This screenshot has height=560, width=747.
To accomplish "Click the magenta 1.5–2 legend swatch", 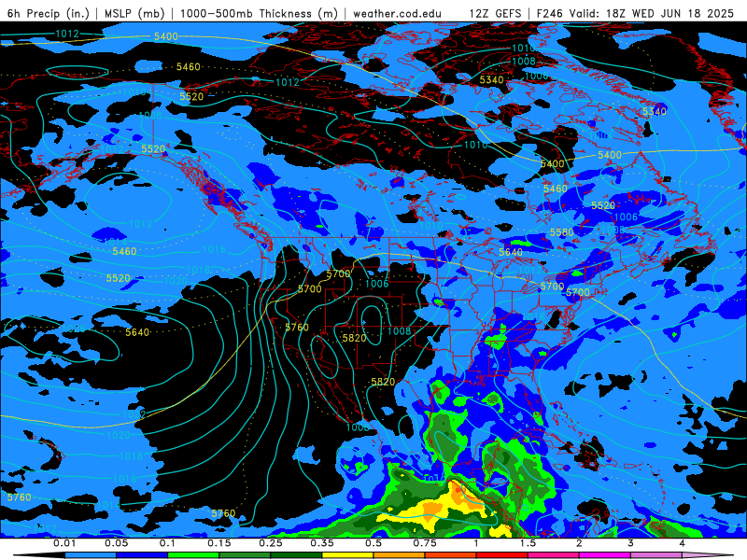I will 554,555.
